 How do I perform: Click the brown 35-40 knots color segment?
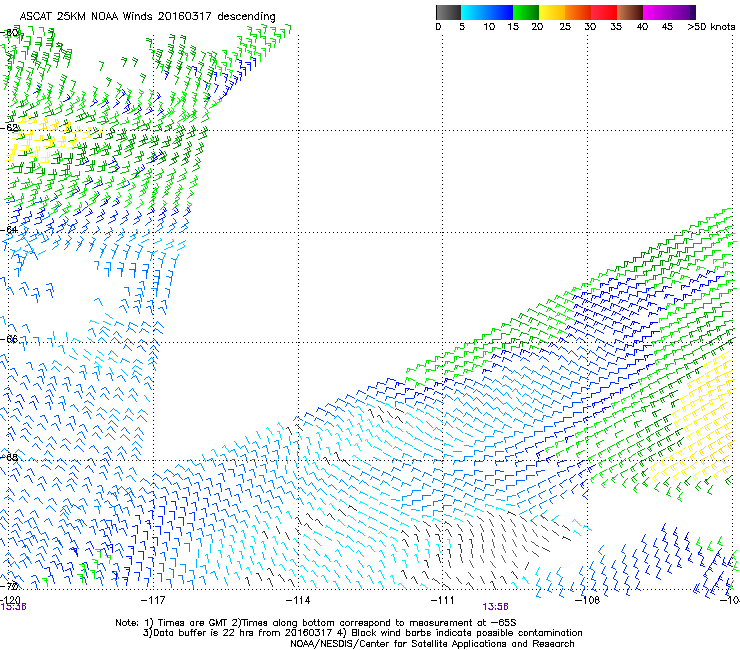click(630, 12)
